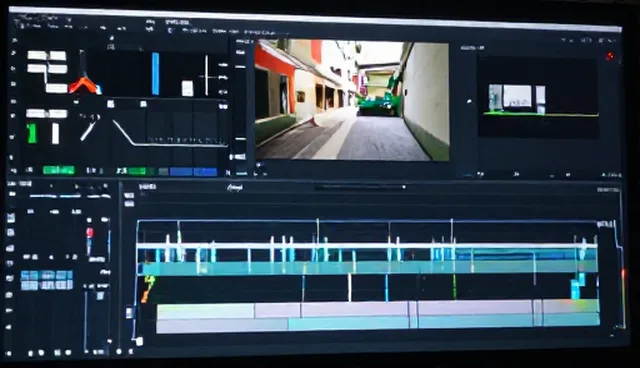
Task: Click the blue bar at the bottom of the scope panel
Action: click(193, 172)
